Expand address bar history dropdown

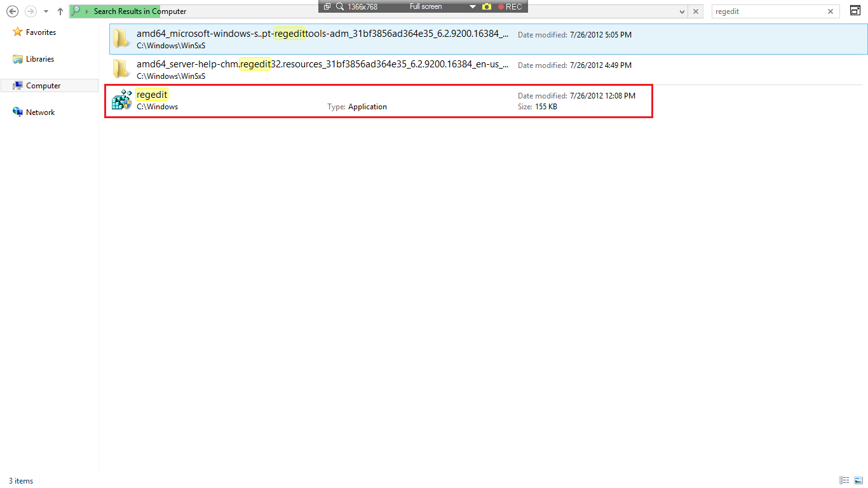(x=682, y=11)
